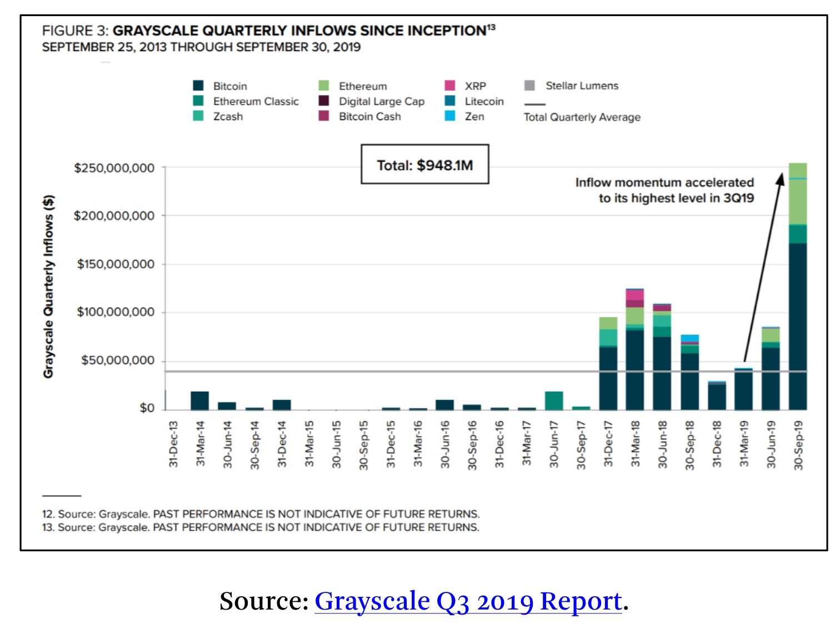
Task: Click the '30-Jun-18' date label
Action: (662, 445)
